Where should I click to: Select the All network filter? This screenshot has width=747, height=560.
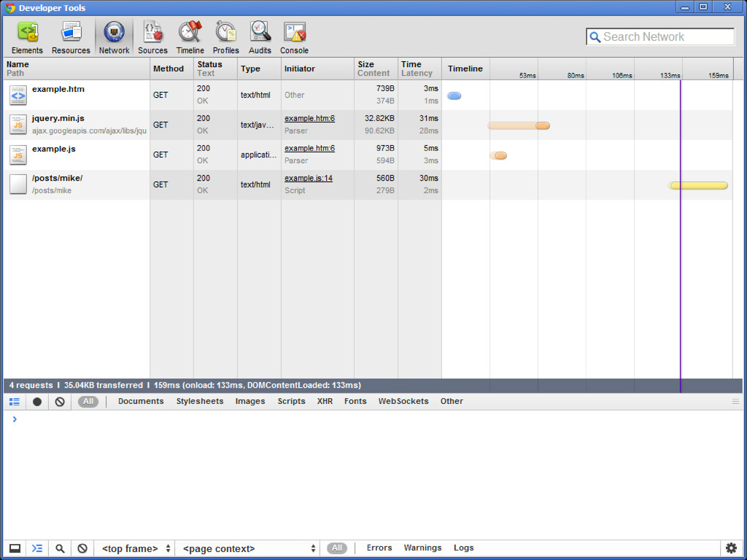88,402
